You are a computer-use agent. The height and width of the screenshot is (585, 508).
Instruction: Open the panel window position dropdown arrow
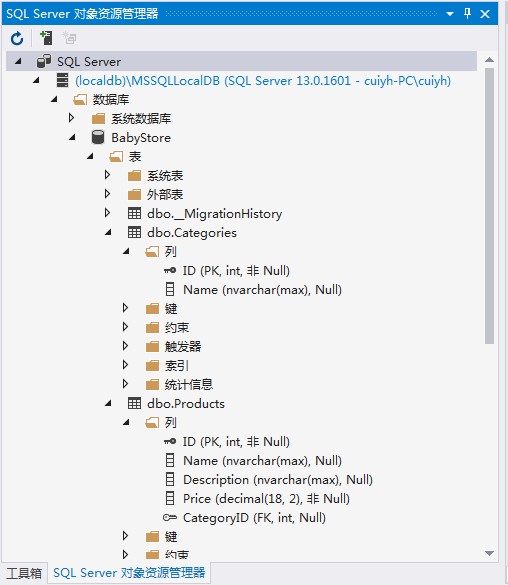[450, 14]
